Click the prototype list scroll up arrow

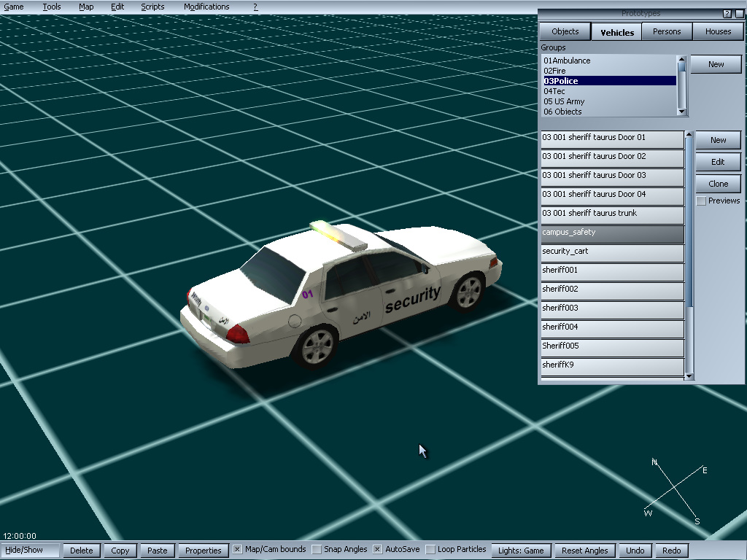coord(689,135)
